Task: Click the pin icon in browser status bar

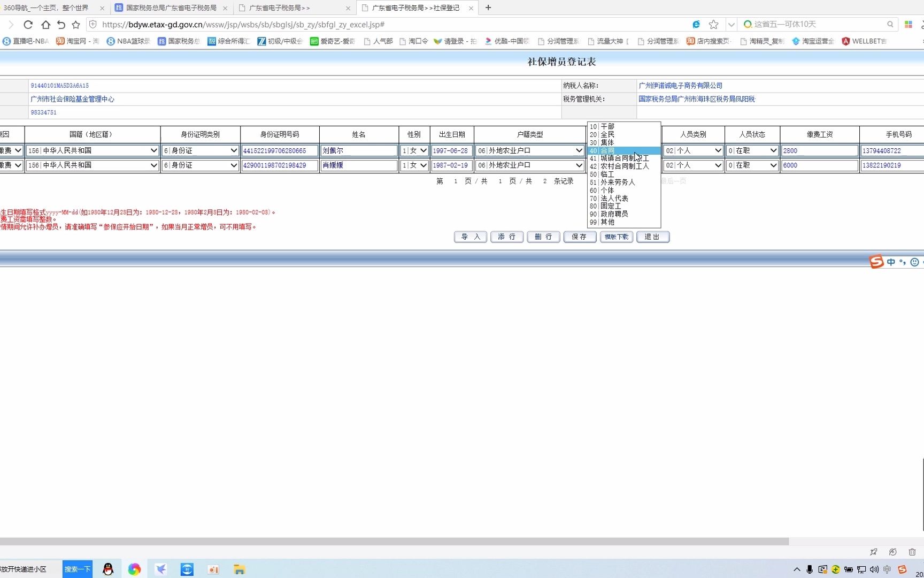Action: (x=874, y=552)
